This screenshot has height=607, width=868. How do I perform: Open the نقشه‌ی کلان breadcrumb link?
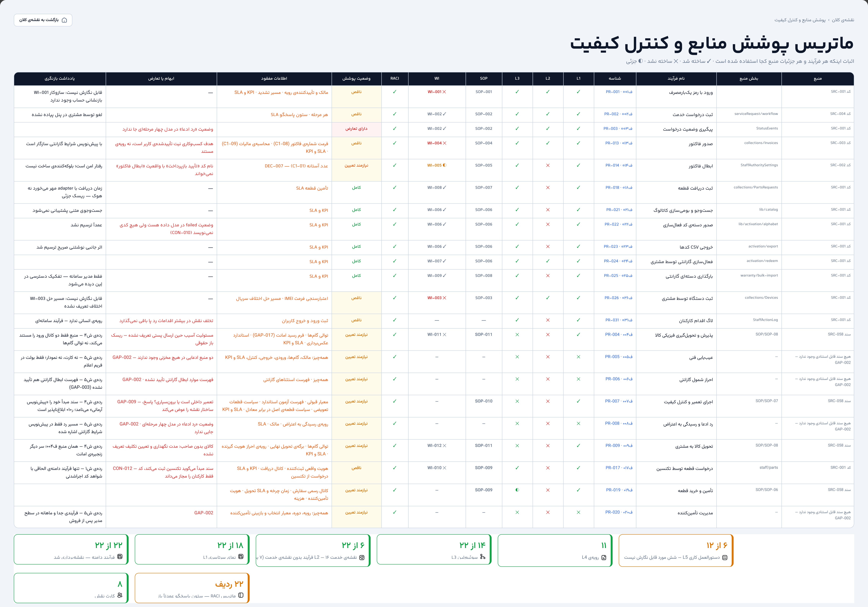click(843, 20)
